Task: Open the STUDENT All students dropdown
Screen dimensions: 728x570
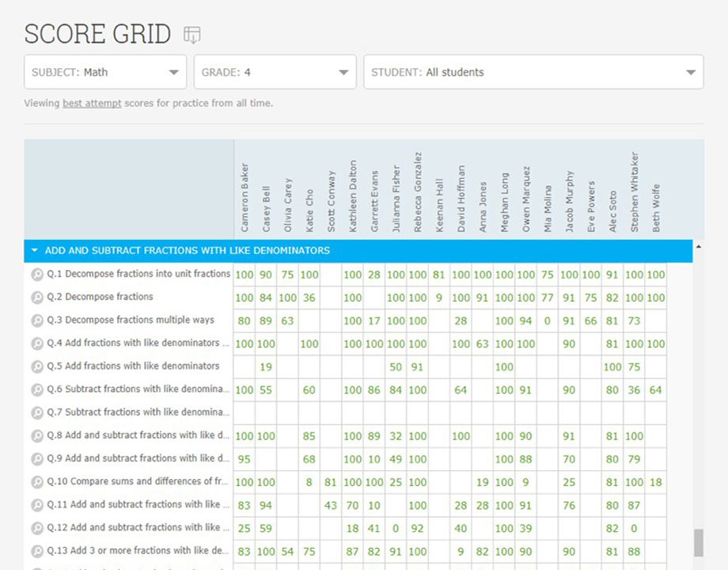Action: click(533, 71)
